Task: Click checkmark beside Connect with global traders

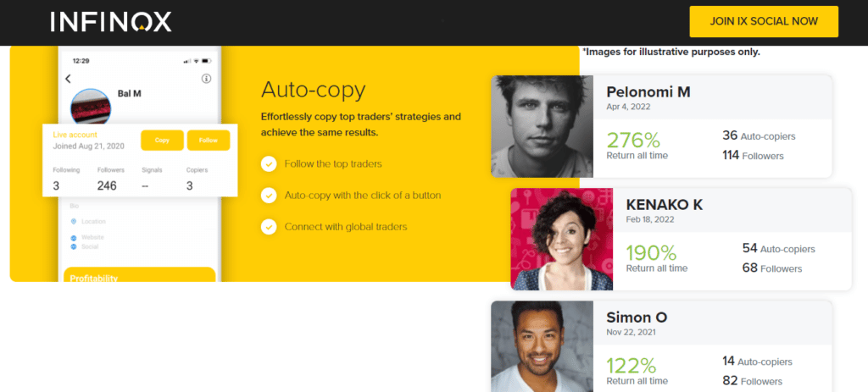Action: click(269, 227)
